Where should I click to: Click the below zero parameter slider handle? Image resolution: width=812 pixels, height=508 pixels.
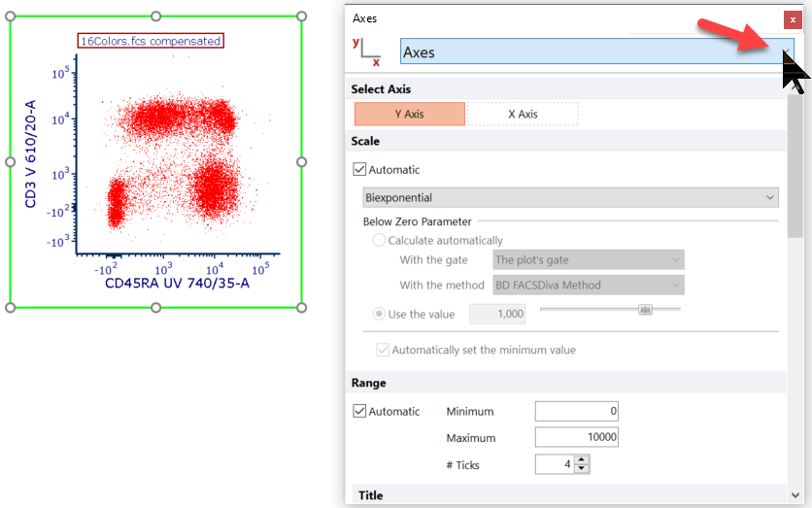[x=645, y=310]
